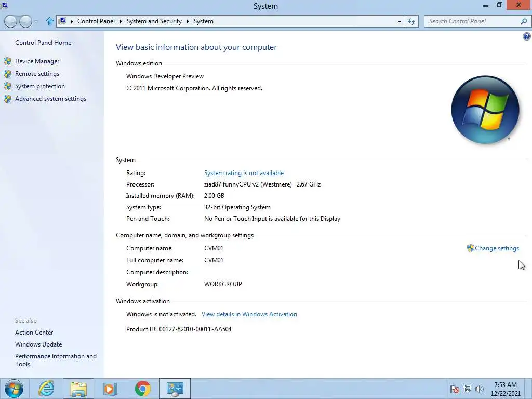Screen dimensions: 532x399
Task: Open File Explorer from taskbar
Action: tap(78, 389)
